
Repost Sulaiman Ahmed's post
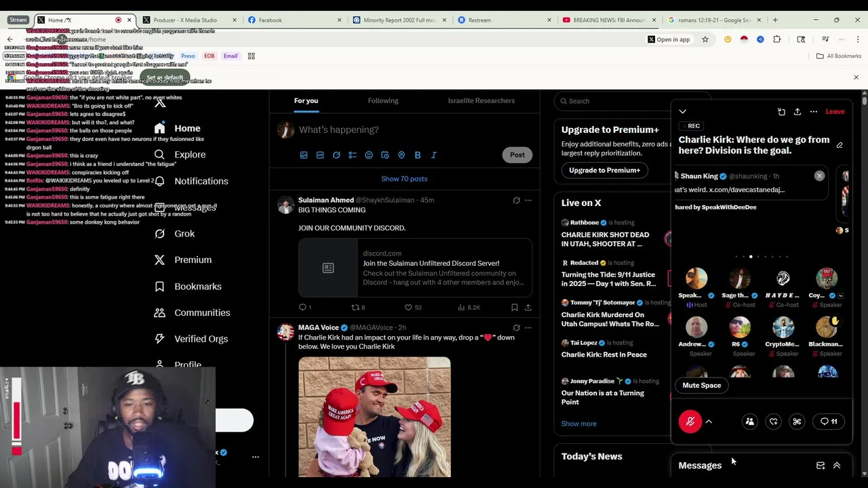click(357, 307)
